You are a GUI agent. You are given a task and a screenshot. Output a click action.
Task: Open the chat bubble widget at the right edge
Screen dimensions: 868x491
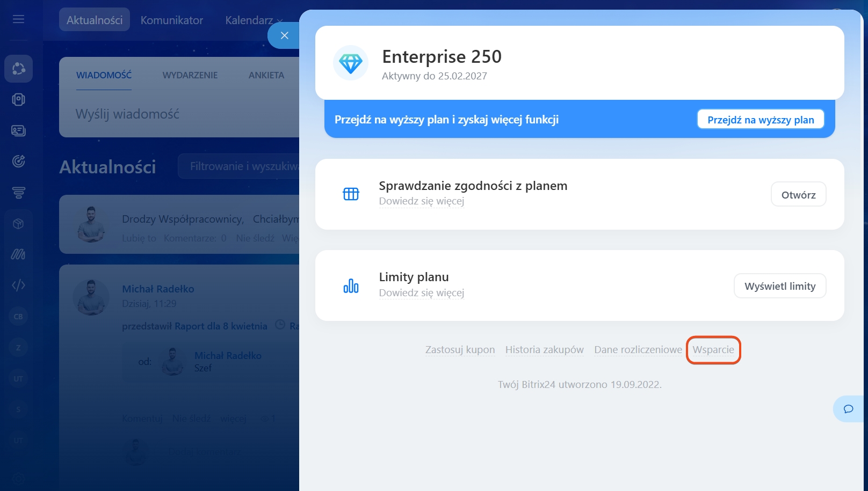[x=849, y=409]
